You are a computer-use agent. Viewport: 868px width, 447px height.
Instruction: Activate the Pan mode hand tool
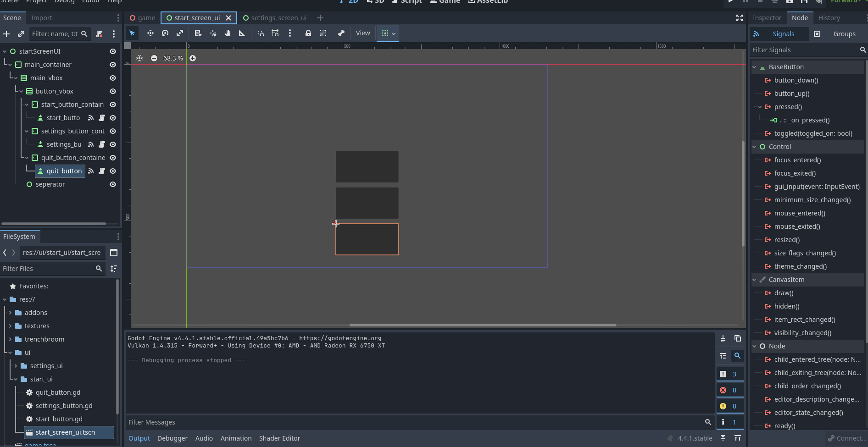coord(228,33)
